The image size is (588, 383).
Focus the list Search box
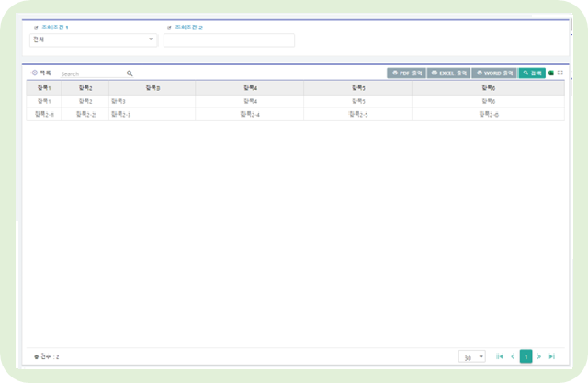coord(93,73)
